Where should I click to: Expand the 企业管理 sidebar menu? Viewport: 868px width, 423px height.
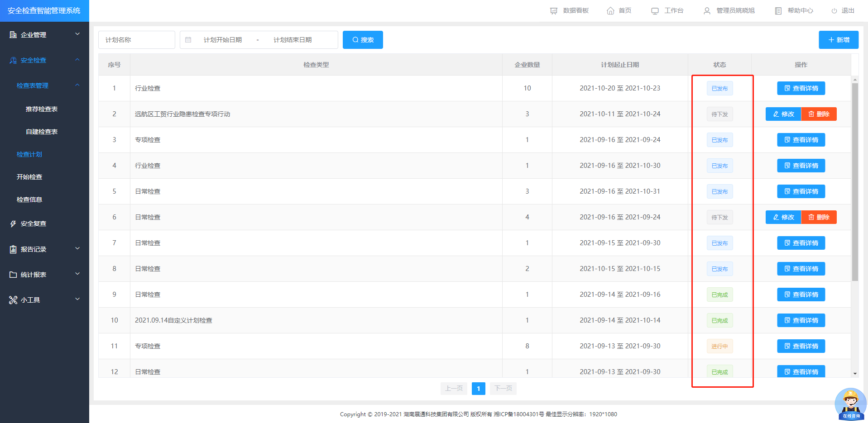point(44,35)
